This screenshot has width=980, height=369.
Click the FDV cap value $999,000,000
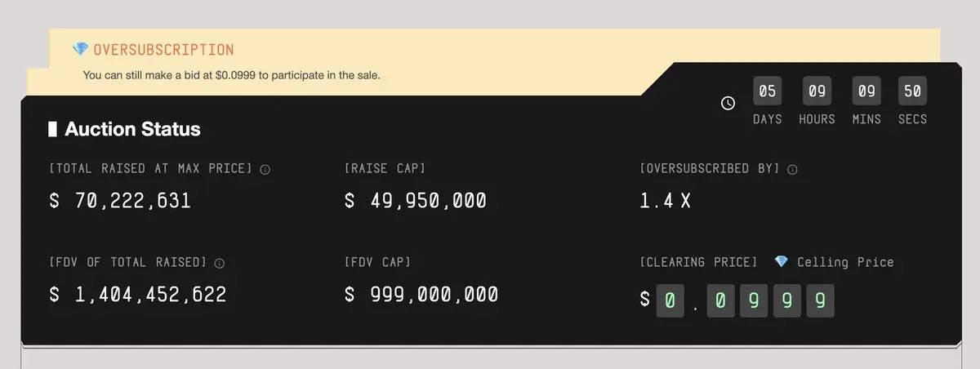(421, 294)
